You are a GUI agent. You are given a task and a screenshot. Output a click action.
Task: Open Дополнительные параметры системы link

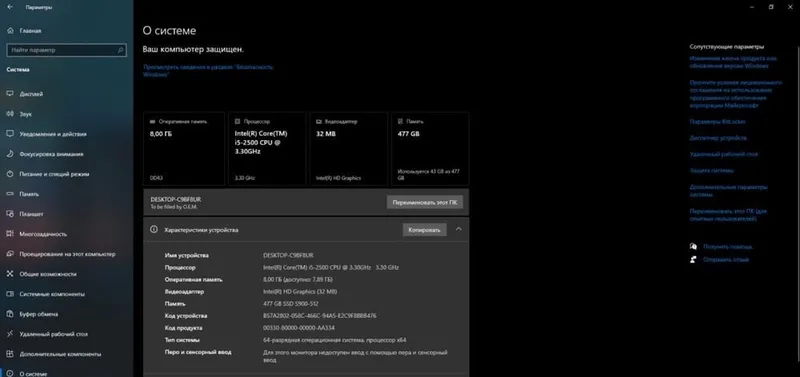[729, 191]
